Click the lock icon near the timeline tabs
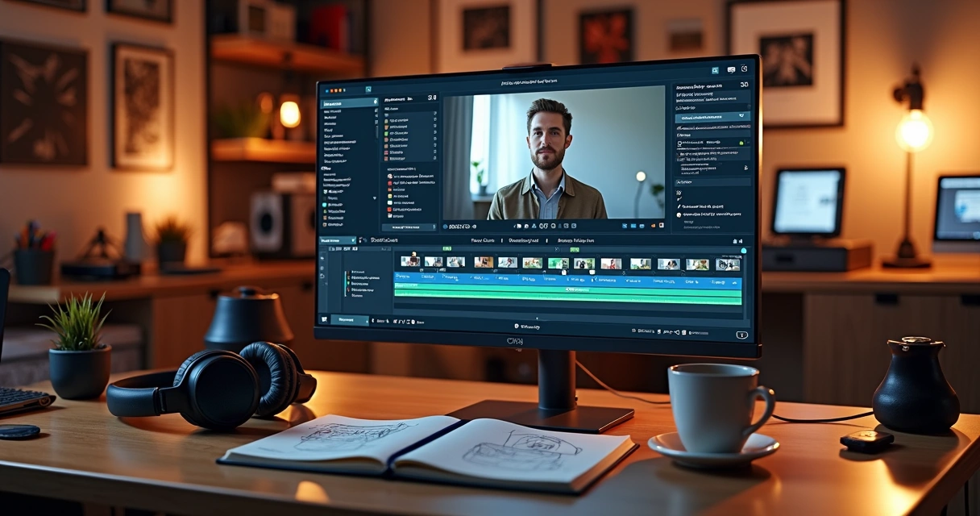This screenshot has height=516, width=980. point(733,240)
